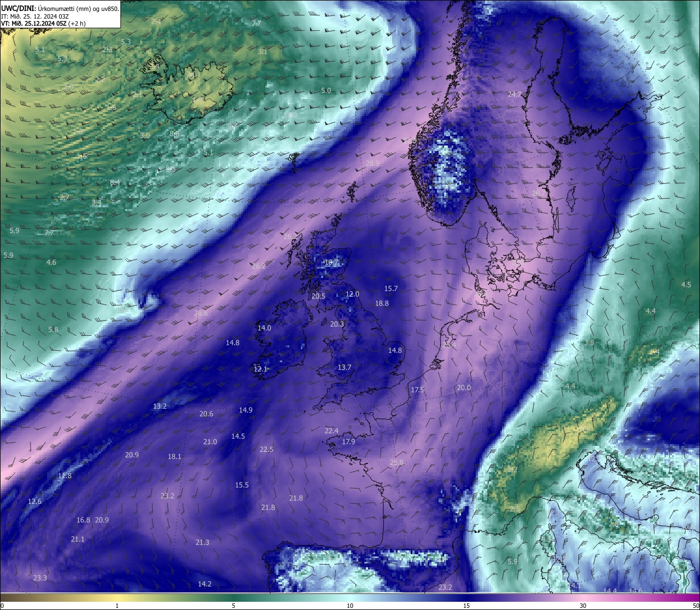Click the 20.0 value over Belgium
700x610 pixels.
tap(464, 387)
